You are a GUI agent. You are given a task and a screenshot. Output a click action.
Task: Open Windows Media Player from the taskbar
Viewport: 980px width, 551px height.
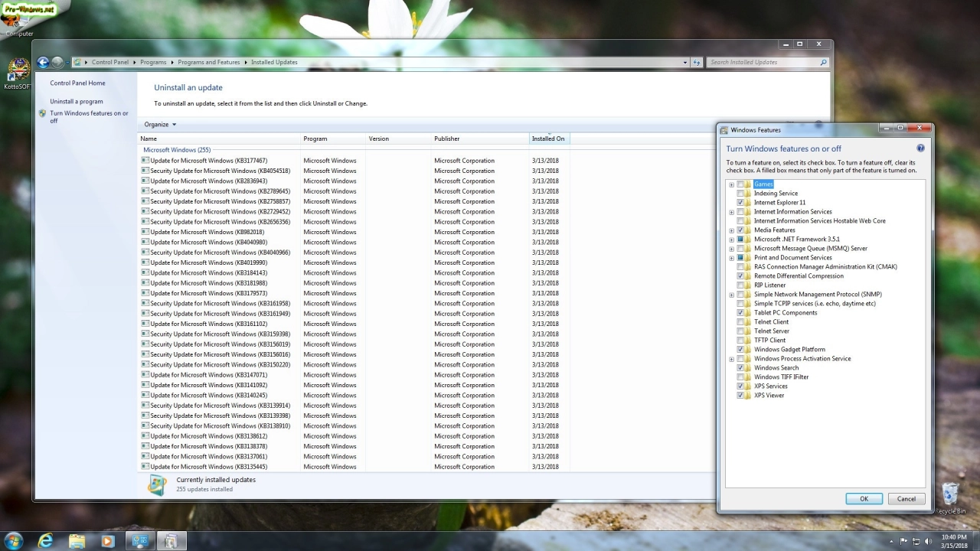pos(107,541)
